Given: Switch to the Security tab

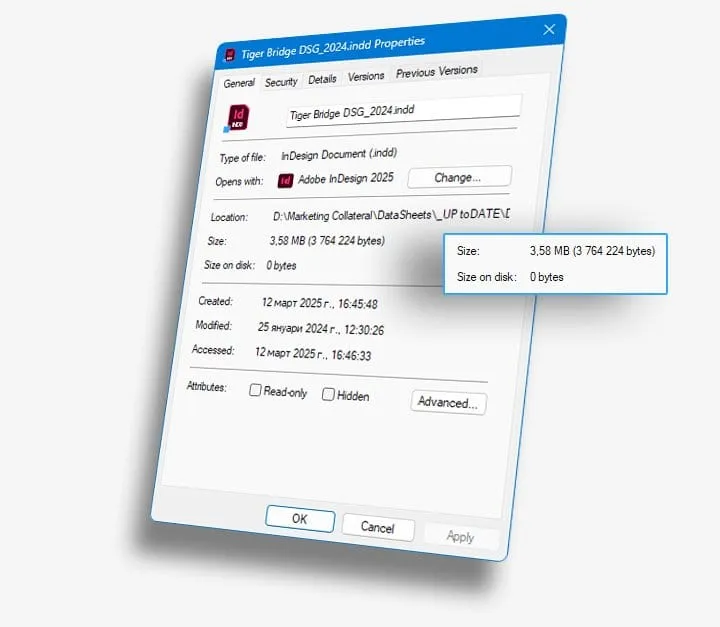Looking at the screenshot, I should coord(281,82).
